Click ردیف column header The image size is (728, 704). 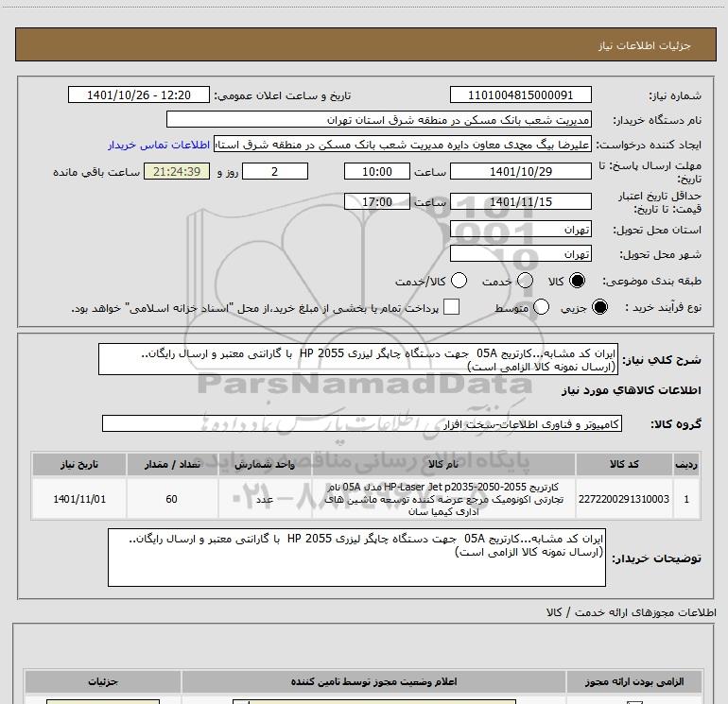tap(686, 464)
